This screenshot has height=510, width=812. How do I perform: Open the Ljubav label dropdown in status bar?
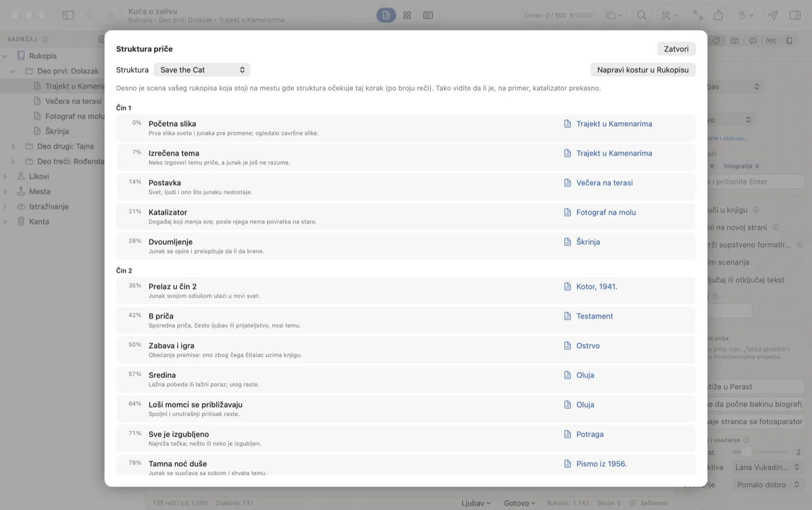tap(476, 503)
